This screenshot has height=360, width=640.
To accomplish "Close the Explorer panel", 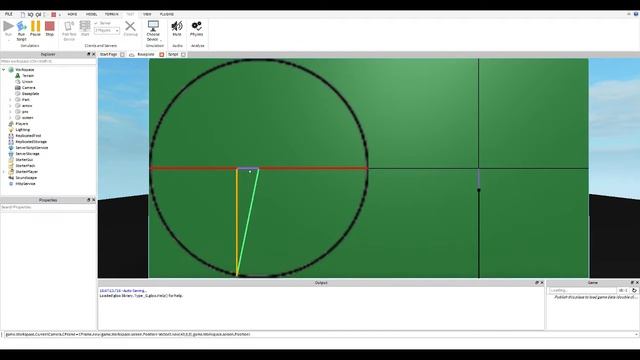I will pos(93,54).
